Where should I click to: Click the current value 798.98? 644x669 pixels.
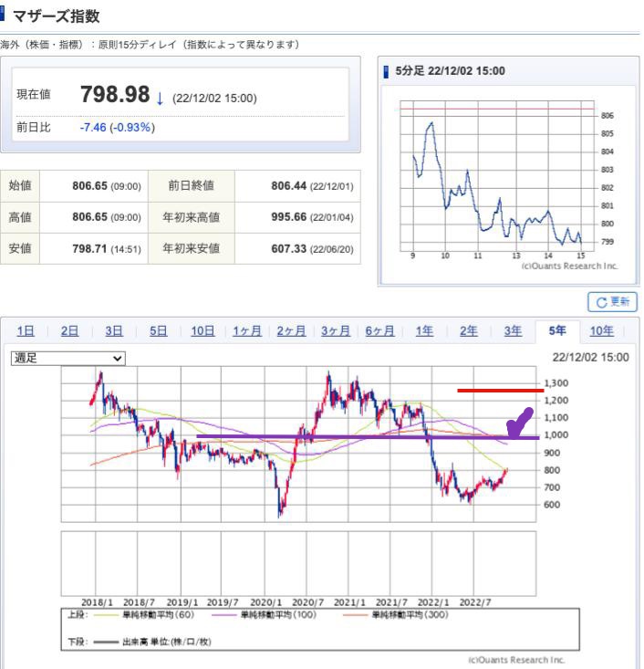(x=115, y=94)
